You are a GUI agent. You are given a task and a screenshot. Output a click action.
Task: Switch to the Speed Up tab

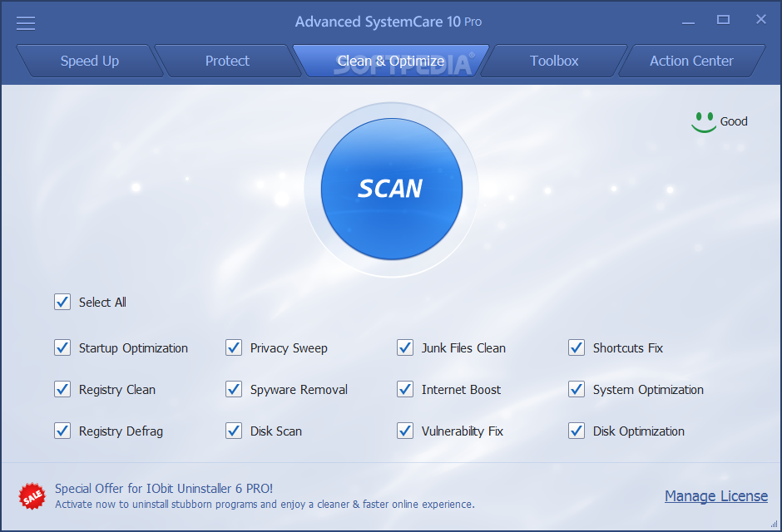(x=90, y=61)
